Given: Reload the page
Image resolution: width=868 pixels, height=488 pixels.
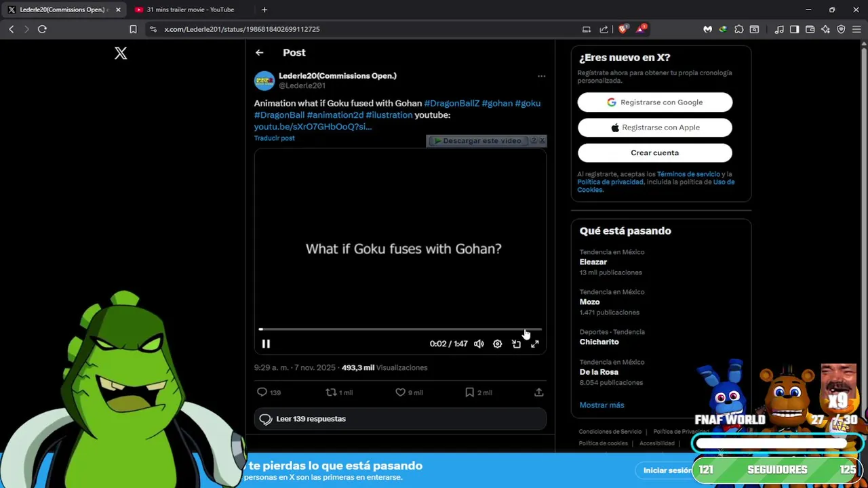Looking at the screenshot, I should coord(42,29).
